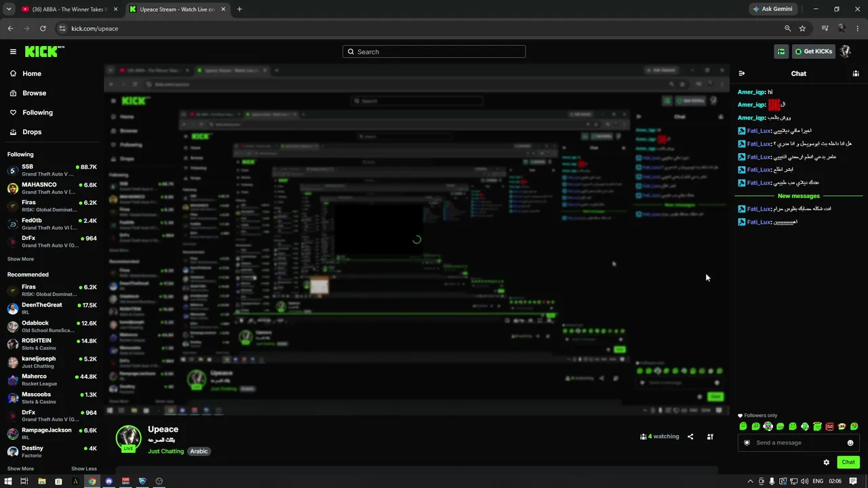Open Chrome profile avatar
Viewport: 868px width, 488px height.
(x=842, y=28)
